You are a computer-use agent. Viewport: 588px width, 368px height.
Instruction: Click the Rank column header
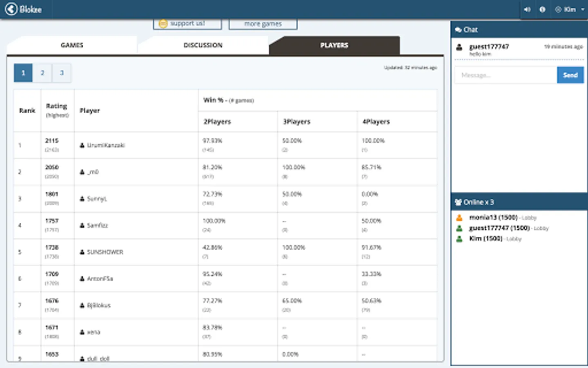point(27,111)
